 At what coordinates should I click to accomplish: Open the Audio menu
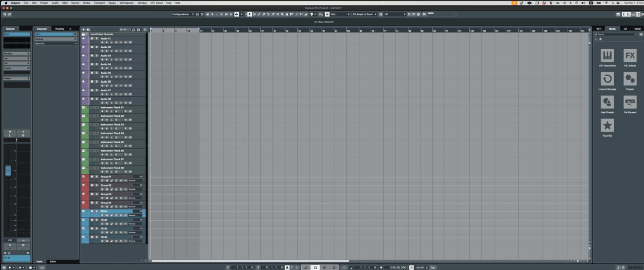click(55, 3)
